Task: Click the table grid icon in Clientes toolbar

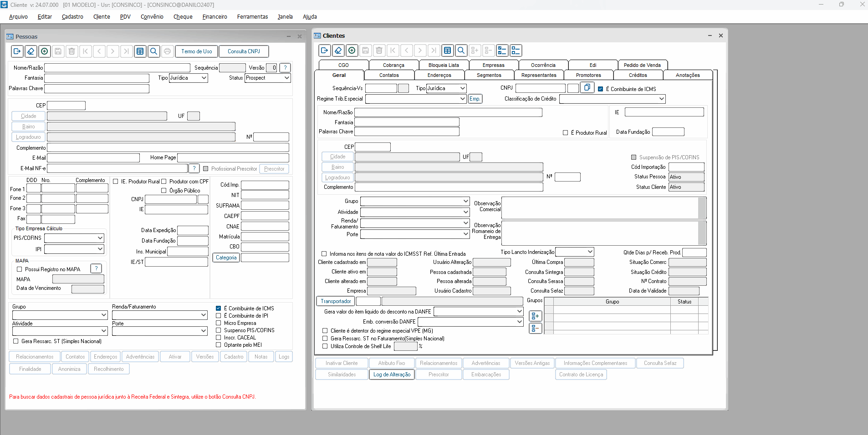Action: tap(448, 51)
